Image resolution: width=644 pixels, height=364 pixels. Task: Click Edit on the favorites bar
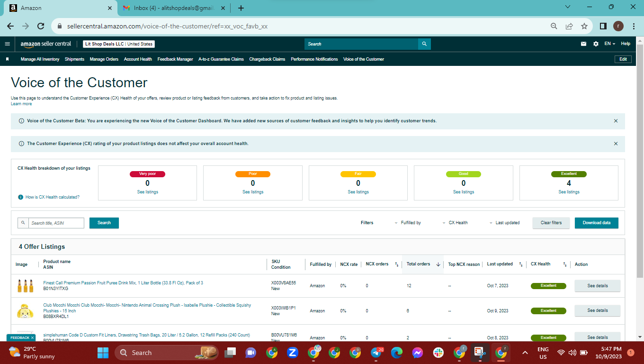[623, 59]
